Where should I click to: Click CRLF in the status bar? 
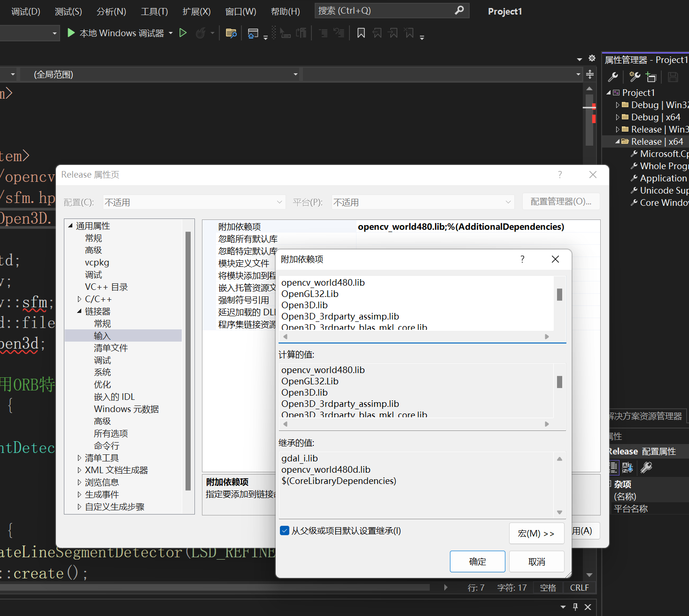click(579, 587)
